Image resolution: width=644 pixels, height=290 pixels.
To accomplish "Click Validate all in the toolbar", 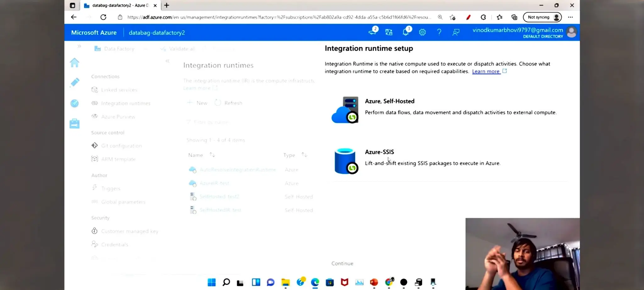I will [178, 49].
